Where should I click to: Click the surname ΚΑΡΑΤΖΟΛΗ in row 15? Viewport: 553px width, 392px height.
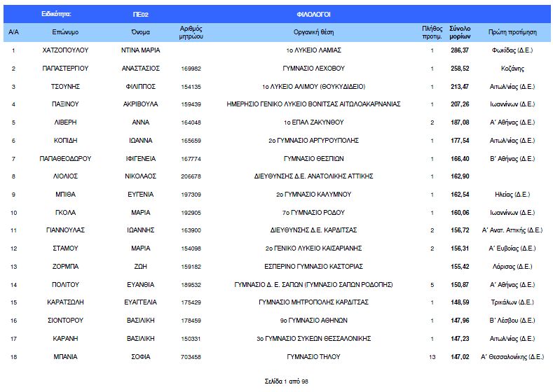pyautogui.click(x=65, y=302)
